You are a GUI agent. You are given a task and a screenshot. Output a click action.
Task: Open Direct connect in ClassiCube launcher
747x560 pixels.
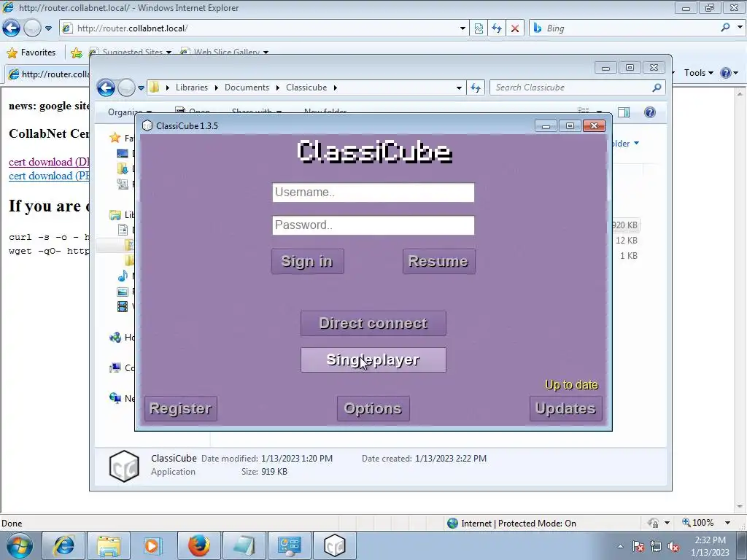373,323
